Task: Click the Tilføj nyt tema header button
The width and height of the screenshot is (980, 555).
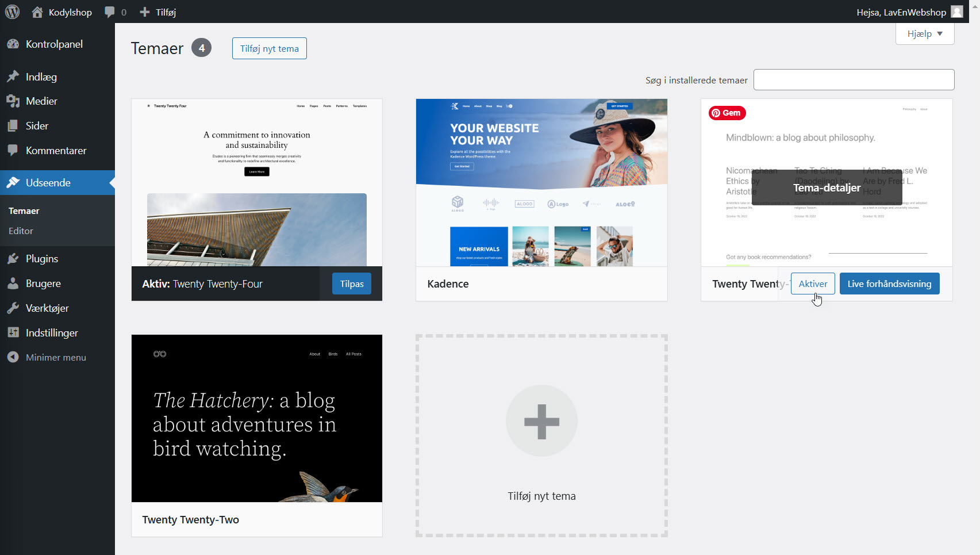Action: pyautogui.click(x=269, y=48)
